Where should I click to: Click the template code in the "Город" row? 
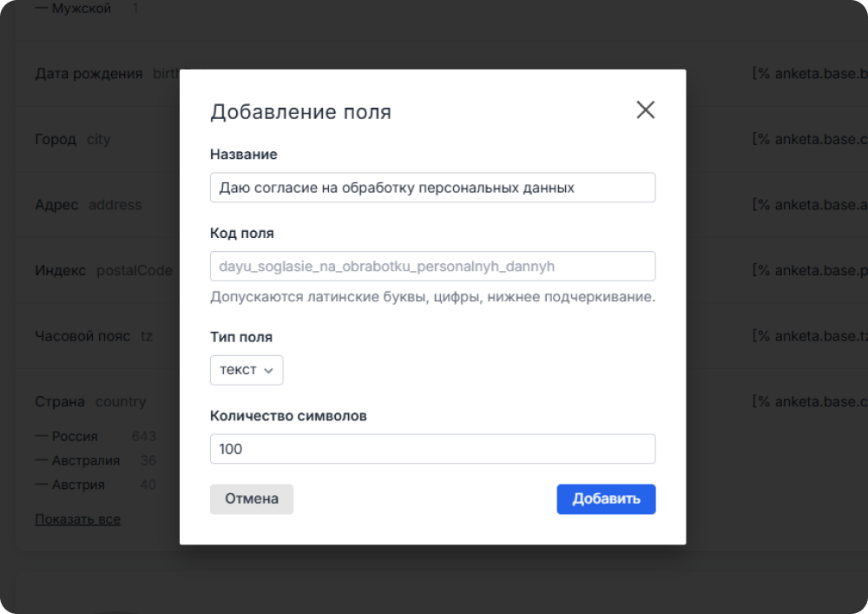809,139
